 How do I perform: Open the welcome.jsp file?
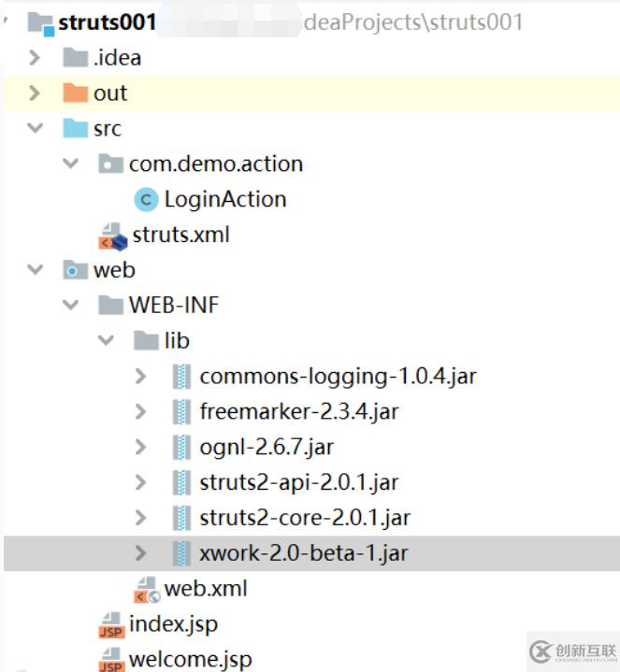coord(191,660)
